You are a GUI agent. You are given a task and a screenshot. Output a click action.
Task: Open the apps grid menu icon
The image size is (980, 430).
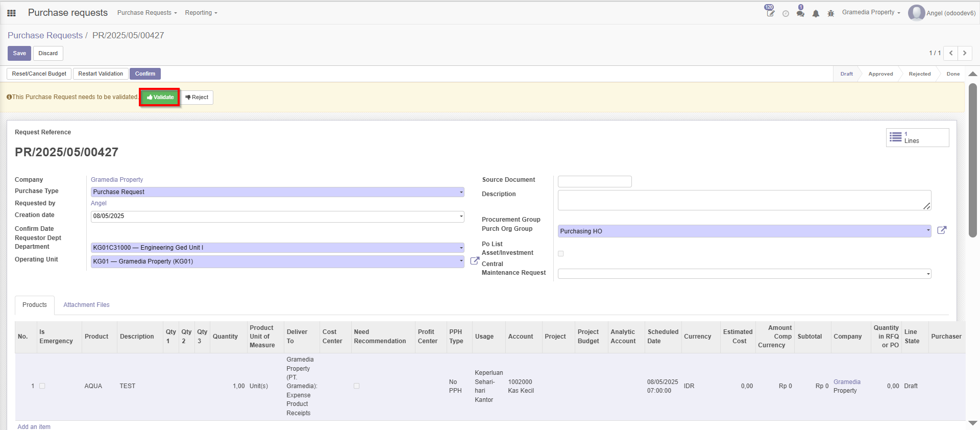pos(11,13)
